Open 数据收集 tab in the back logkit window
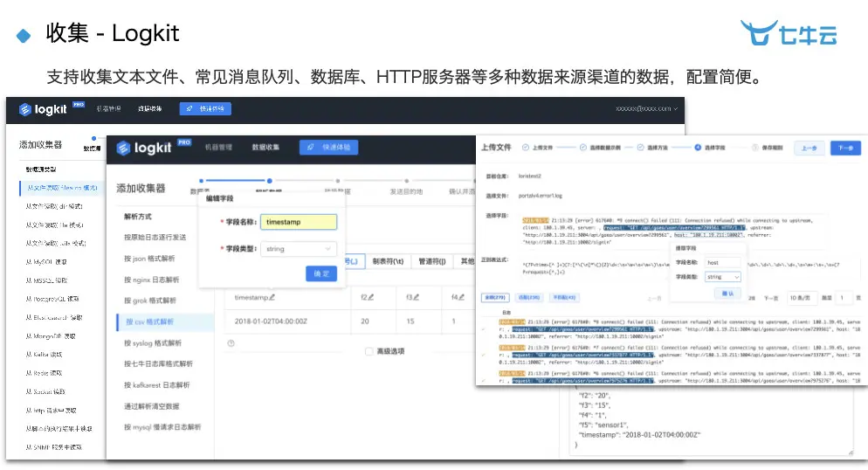868x470 pixels. click(x=150, y=108)
